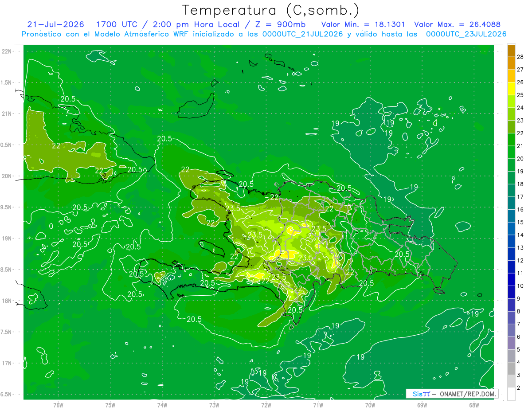The width and height of the screenshot is (532, 411).
Task: Click the yellow legend swatch between 25 and 26
Action: [511, 89]
